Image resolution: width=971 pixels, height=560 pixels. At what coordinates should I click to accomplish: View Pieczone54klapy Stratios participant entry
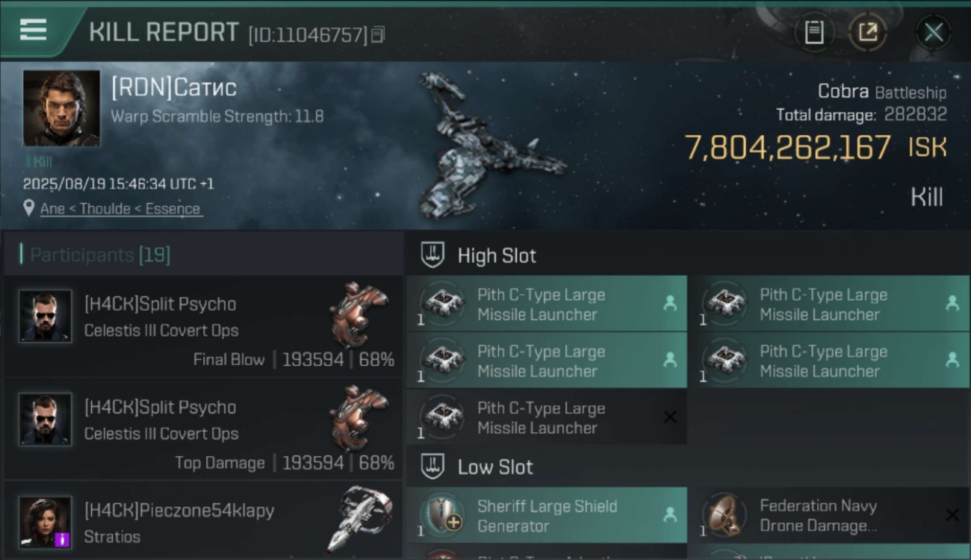[x=203, y=523]
